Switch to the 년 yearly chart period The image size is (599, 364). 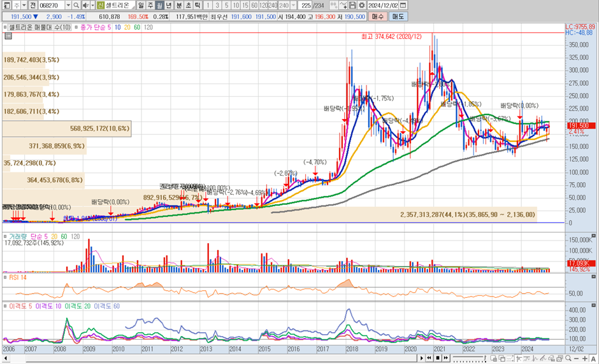pyautogui.click(x=169, y=5)
